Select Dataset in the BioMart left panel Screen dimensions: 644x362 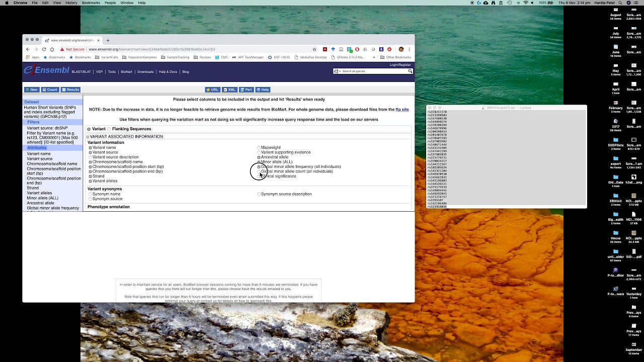coord(31,102)
